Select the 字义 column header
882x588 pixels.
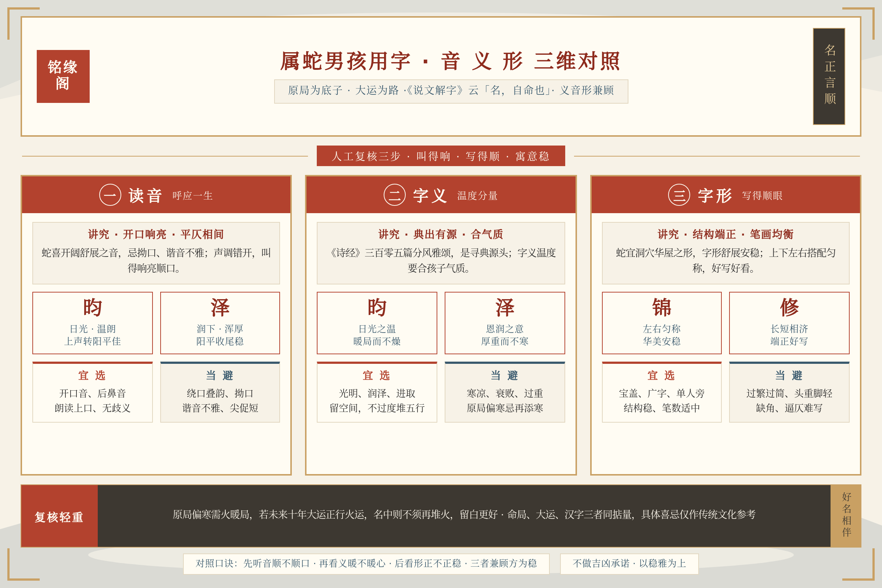[x=441, y=195]
